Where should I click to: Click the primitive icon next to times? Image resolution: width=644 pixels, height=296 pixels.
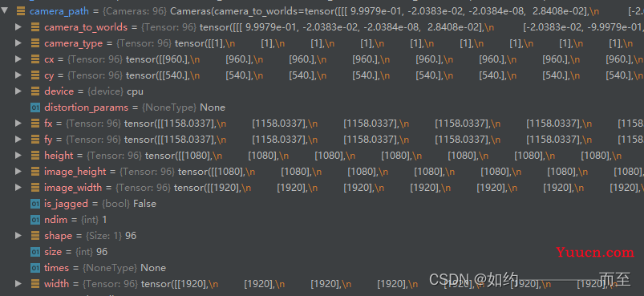35,268
